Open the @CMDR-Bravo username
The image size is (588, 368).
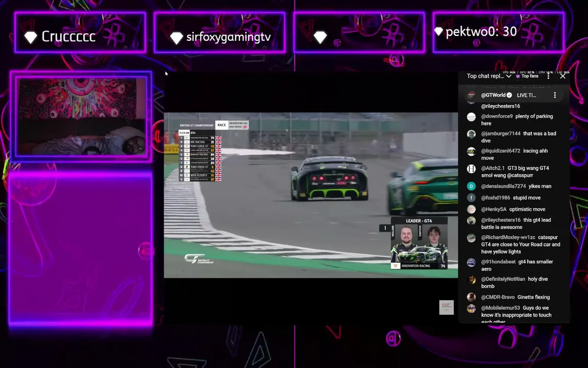click(x=497, y=297)
